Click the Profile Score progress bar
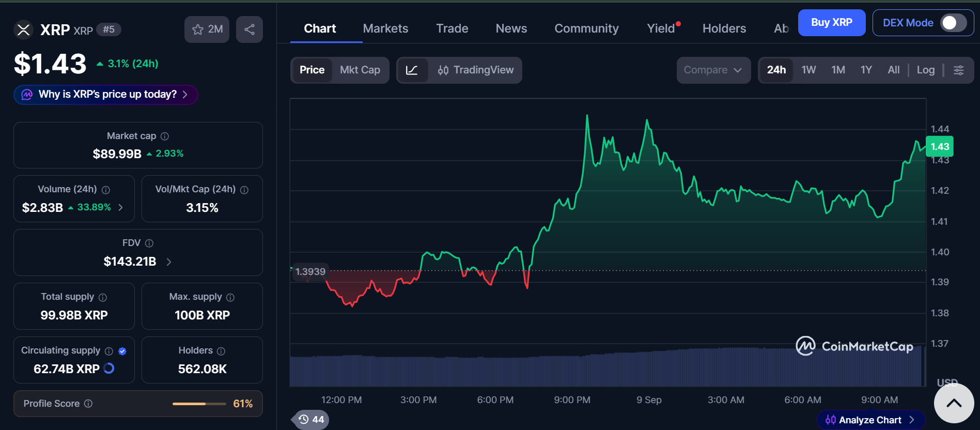Screen dimensions: 980x430 [199, 404]
